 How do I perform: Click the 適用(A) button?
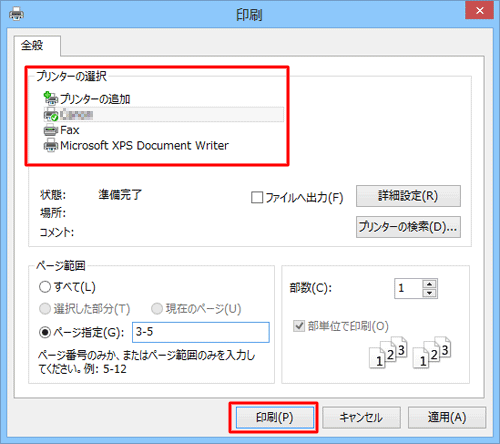click(447, 417)
